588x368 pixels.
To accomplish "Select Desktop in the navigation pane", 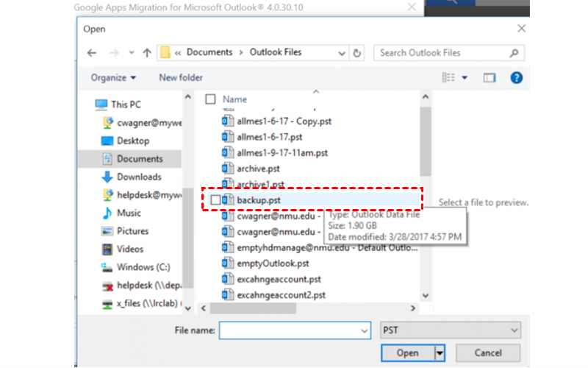I will pyautogui.click(x=133, y=141).
